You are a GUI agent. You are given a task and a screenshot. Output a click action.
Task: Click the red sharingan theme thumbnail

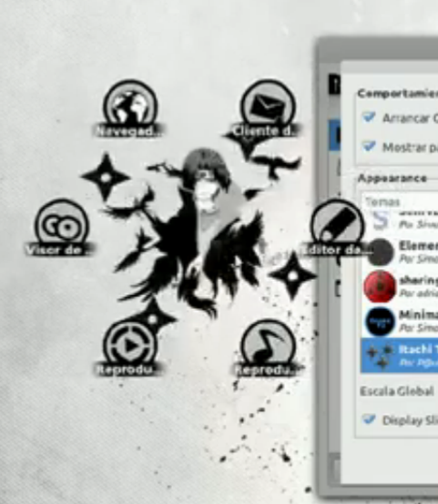[380, 286]
